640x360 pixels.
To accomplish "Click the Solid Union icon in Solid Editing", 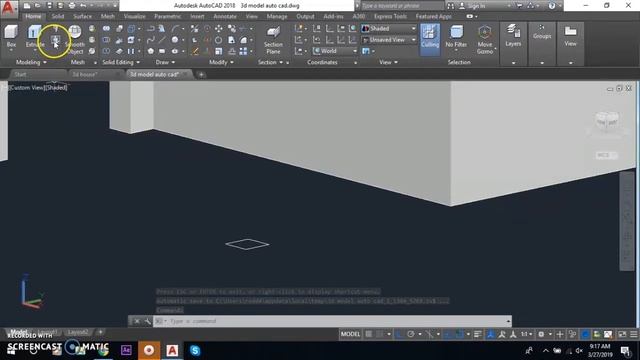I will click(106, 29).
